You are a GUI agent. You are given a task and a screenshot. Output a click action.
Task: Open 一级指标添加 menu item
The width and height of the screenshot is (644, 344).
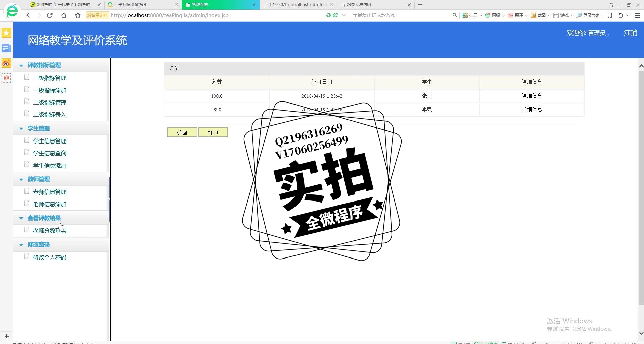[50, 90]
